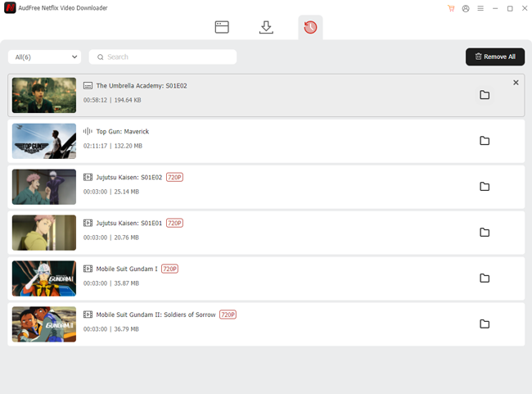
Task: Focus the Search input field
Action: [163, 57]
